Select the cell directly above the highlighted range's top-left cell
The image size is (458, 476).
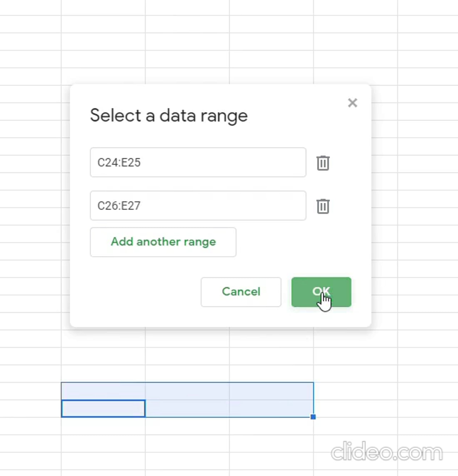pos(103,374)
